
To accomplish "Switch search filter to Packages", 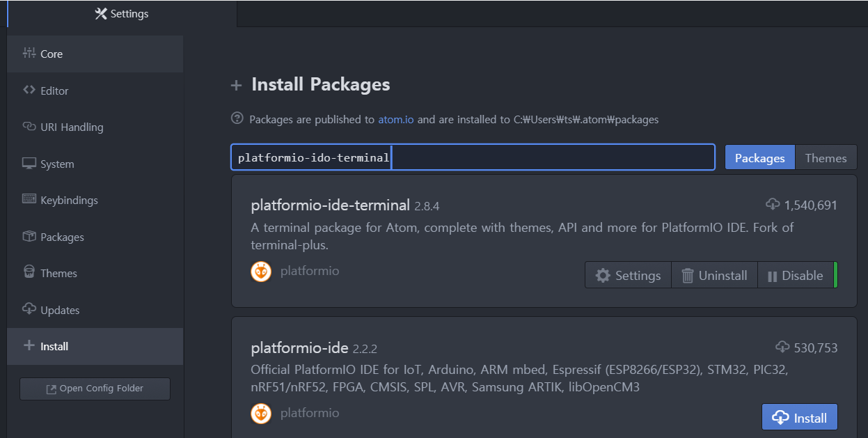I will point(759,157).
